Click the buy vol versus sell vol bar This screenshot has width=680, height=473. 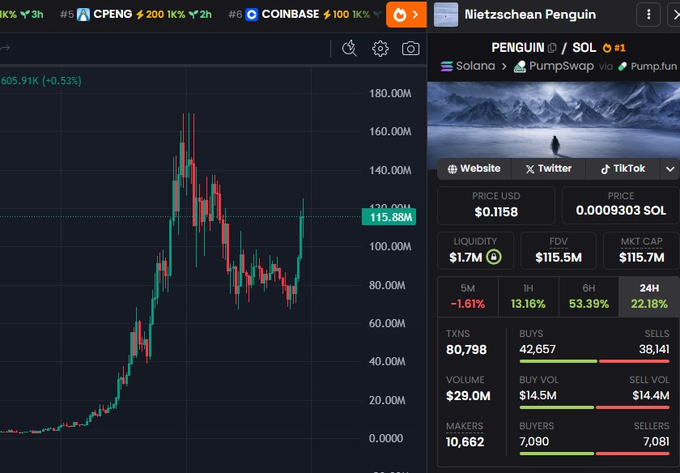point(594,408)
